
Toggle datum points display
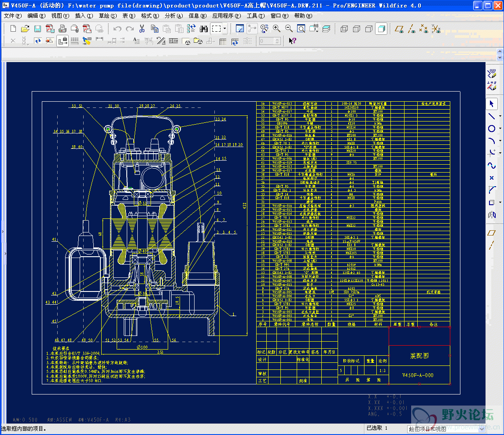pos(424,29)
